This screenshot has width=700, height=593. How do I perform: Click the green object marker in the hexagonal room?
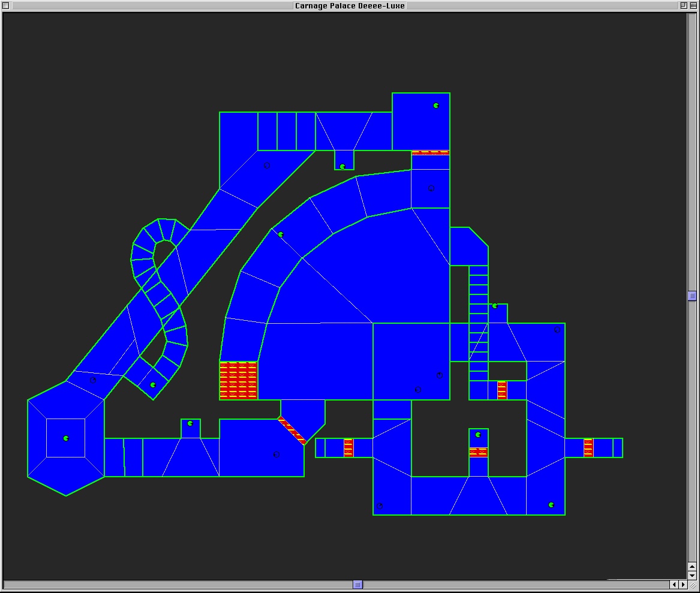click(66, 438)
